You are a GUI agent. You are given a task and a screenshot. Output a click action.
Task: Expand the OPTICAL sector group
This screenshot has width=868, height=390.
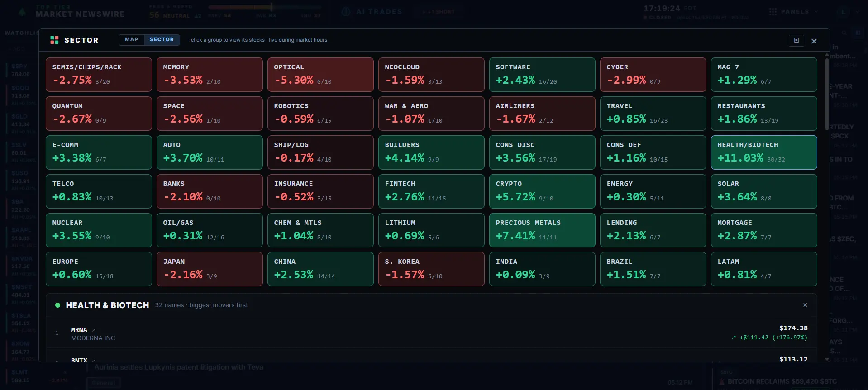(320, 75)
